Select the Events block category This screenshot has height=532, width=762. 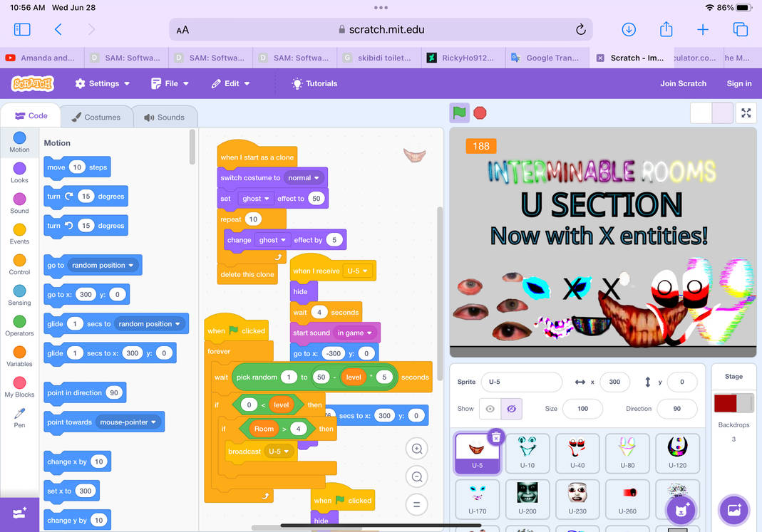click(19, 234)
